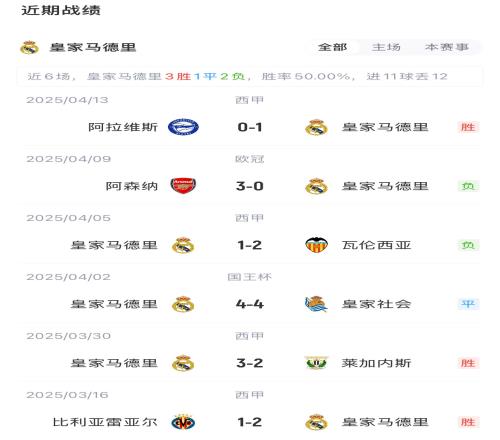The width and height of the screenshot is (500, 440).
Task: Click the 皇家马德里 header team name
Action: click(93, 47)
